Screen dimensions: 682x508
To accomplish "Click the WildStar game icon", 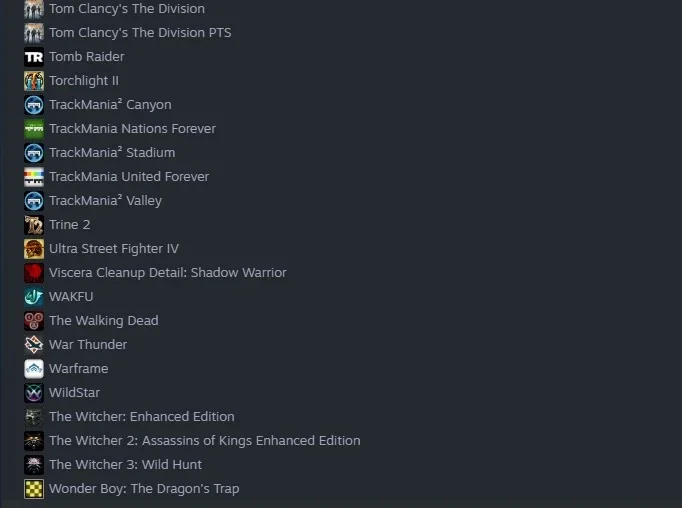I will (34, 393).
